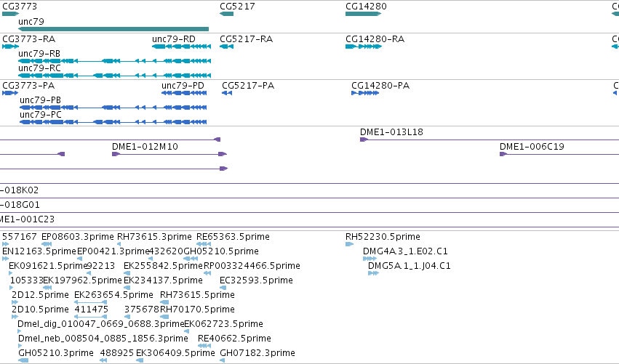Viewport: 619px width, 364px height.
Task: Click the 375678 EST label
Action: point(142,310)
